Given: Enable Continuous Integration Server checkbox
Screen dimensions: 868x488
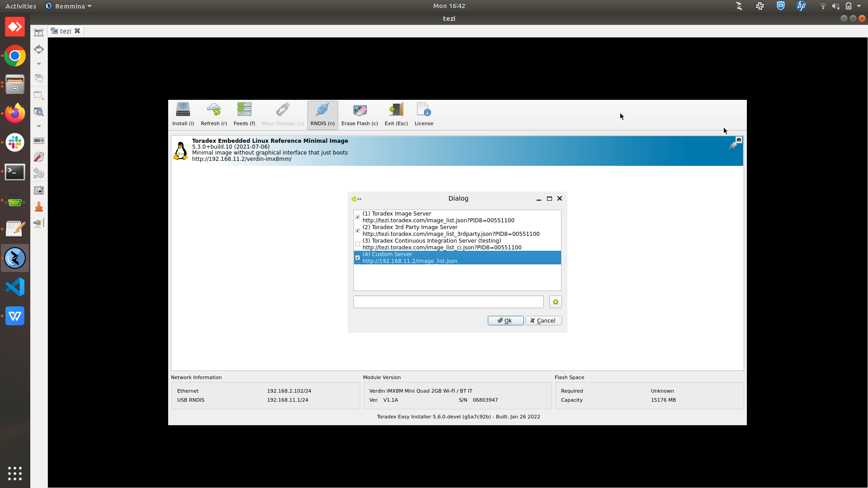Looking at the screenshot, I should pos(358,244).
